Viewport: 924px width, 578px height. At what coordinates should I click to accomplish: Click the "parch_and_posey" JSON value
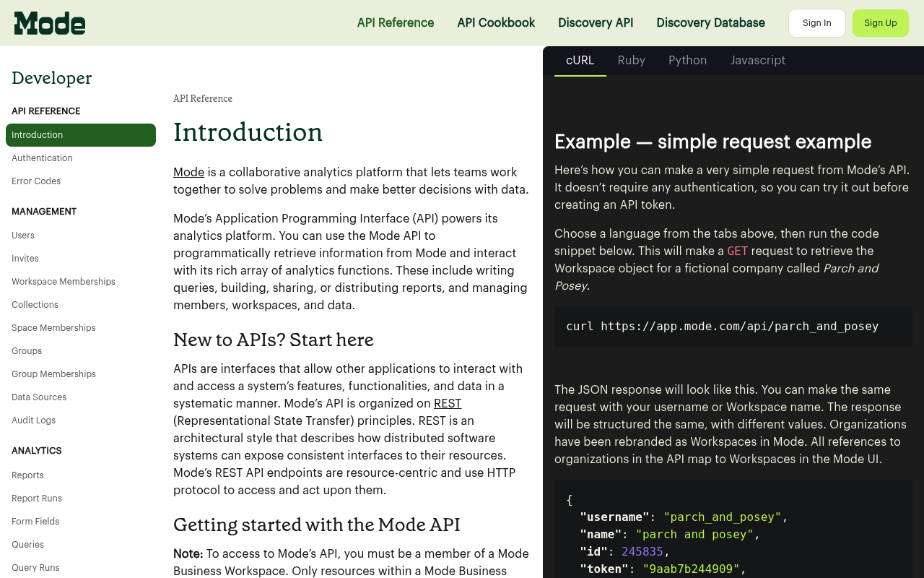[723, 517]
